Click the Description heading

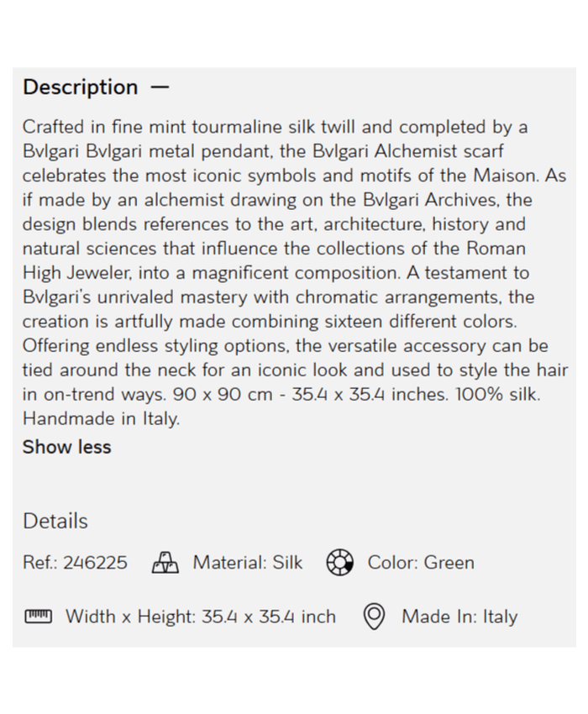point(80,87)
